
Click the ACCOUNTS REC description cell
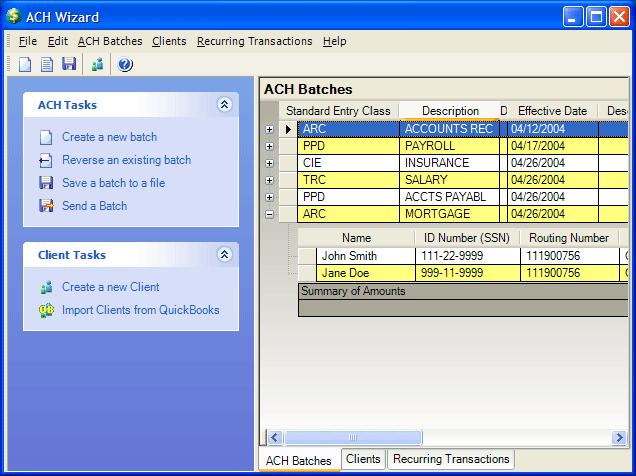pos(449,129)
